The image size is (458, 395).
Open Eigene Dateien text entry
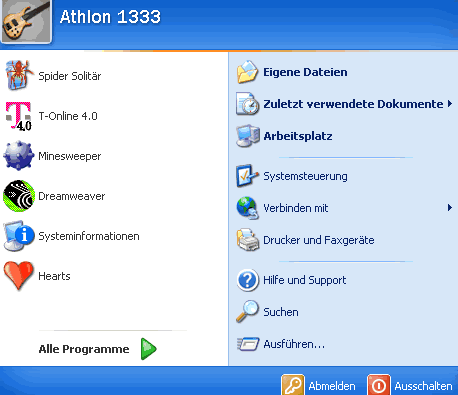(x=305, y=72)
